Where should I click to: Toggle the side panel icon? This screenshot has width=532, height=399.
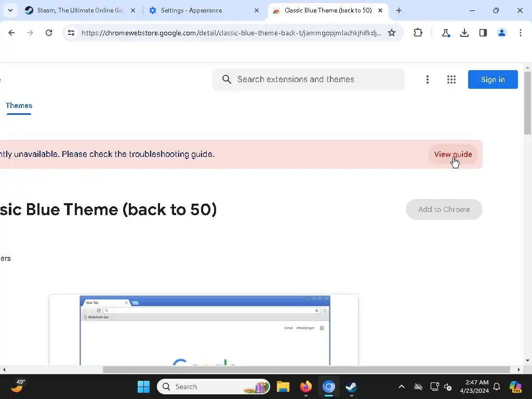pyautogui.click(x=483, y=33)
